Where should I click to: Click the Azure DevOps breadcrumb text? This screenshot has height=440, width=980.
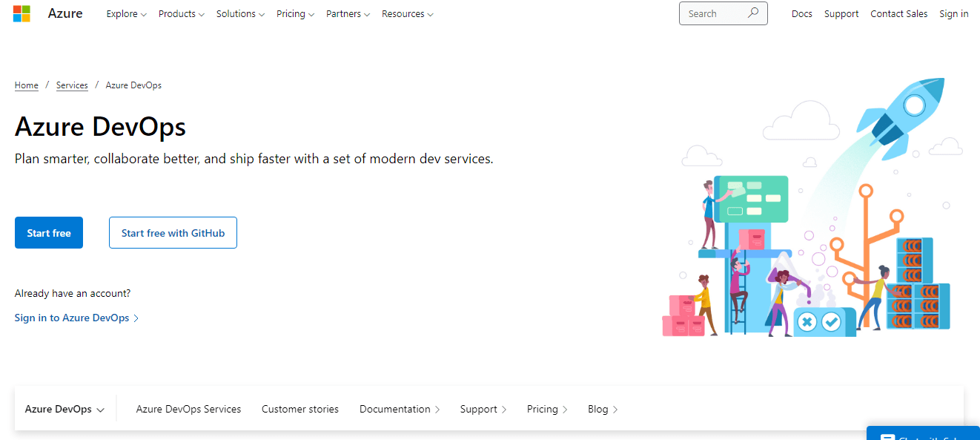pyautogui.click(x=133, y=85)
